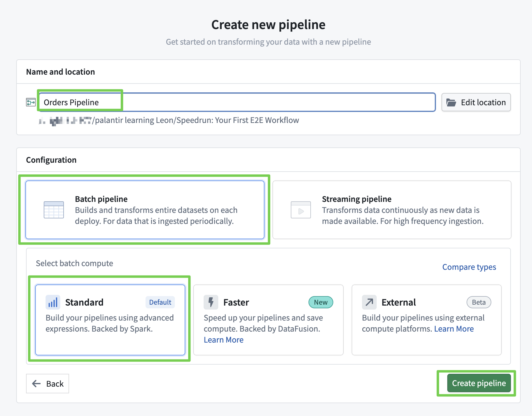Click the diagonal arrow icon next to External
This screenshot has height=416, width=532.
369,303
